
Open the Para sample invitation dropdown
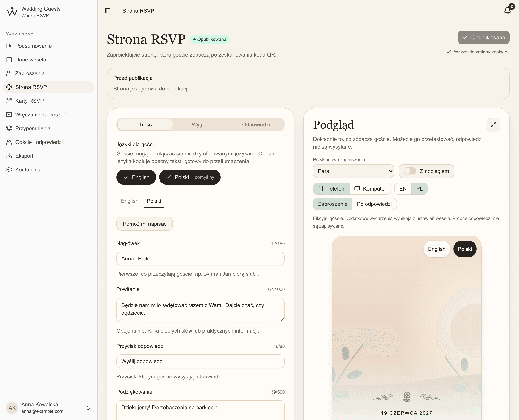click(x=353, y=171)
